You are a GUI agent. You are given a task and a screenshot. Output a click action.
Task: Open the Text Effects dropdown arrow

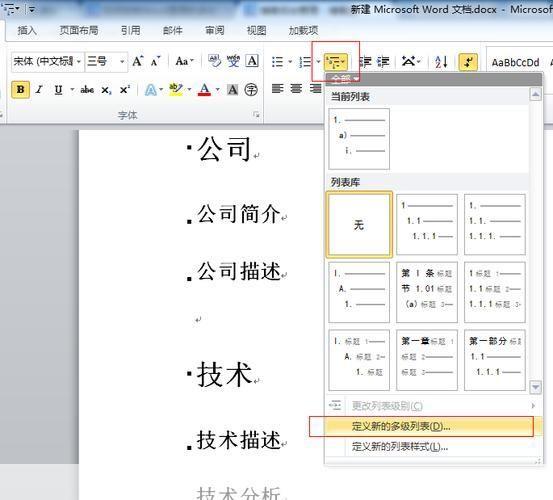pos(161,90)
